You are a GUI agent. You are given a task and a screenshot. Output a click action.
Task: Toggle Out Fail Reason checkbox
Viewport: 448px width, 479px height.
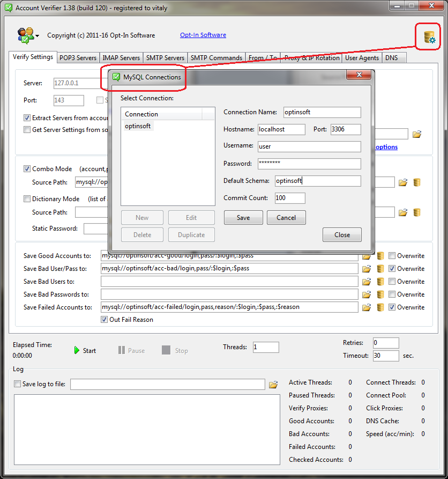[x=104, y=320]
